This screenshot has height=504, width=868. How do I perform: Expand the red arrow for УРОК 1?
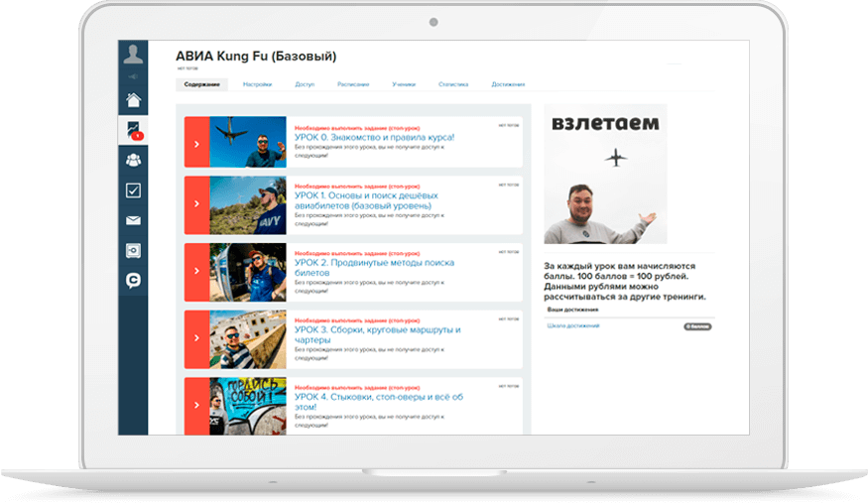[x=196, y=205]
